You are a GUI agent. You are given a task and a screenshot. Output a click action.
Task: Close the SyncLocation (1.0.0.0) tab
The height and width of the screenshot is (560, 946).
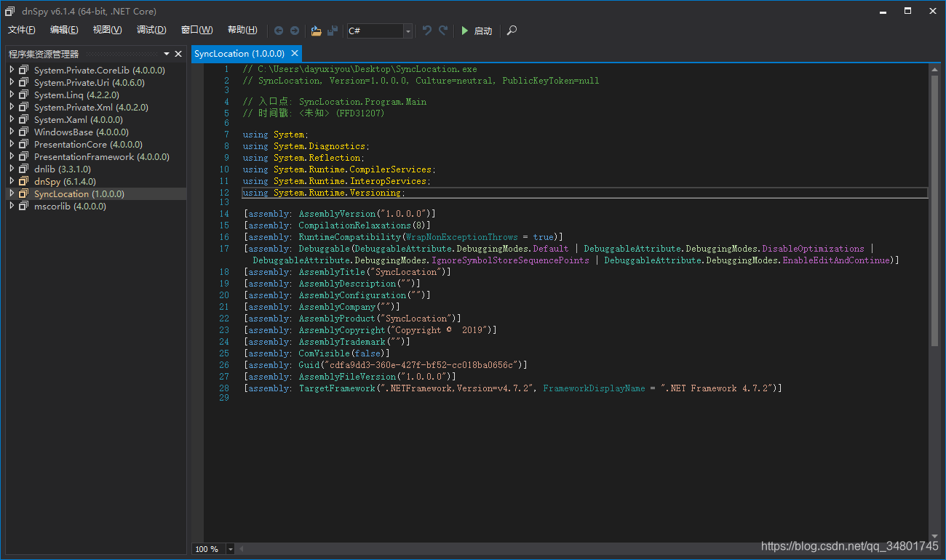coord(295,54)
